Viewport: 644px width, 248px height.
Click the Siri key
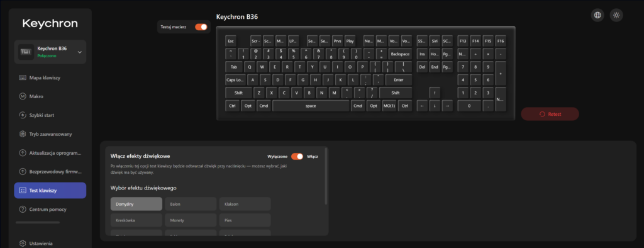435,41
